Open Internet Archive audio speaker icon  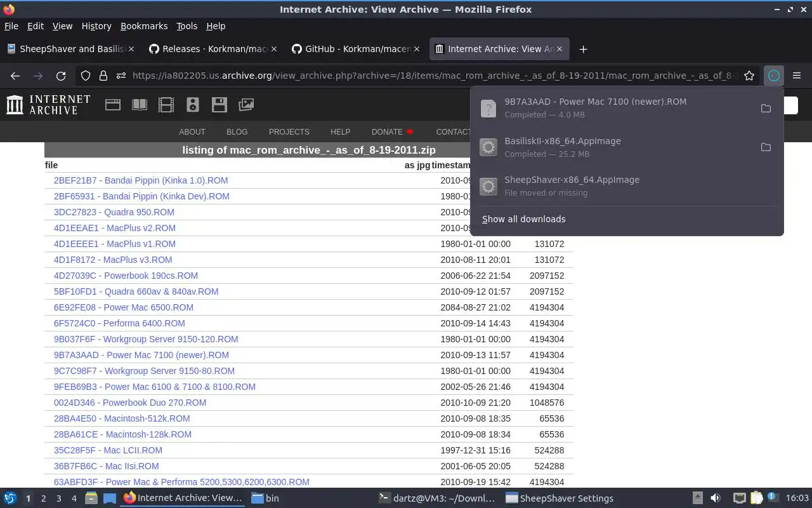[x=193, y=105]
